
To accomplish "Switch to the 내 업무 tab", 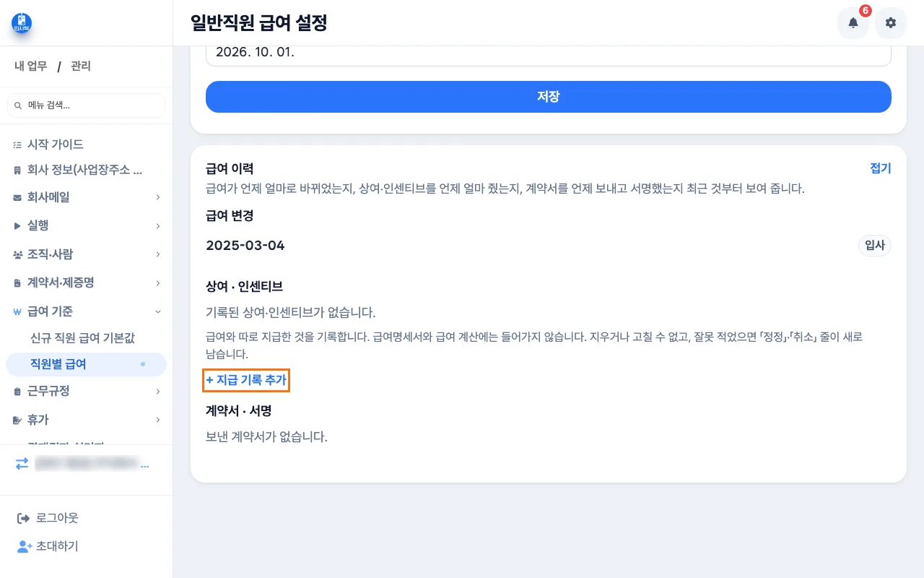I will [31, 66].
